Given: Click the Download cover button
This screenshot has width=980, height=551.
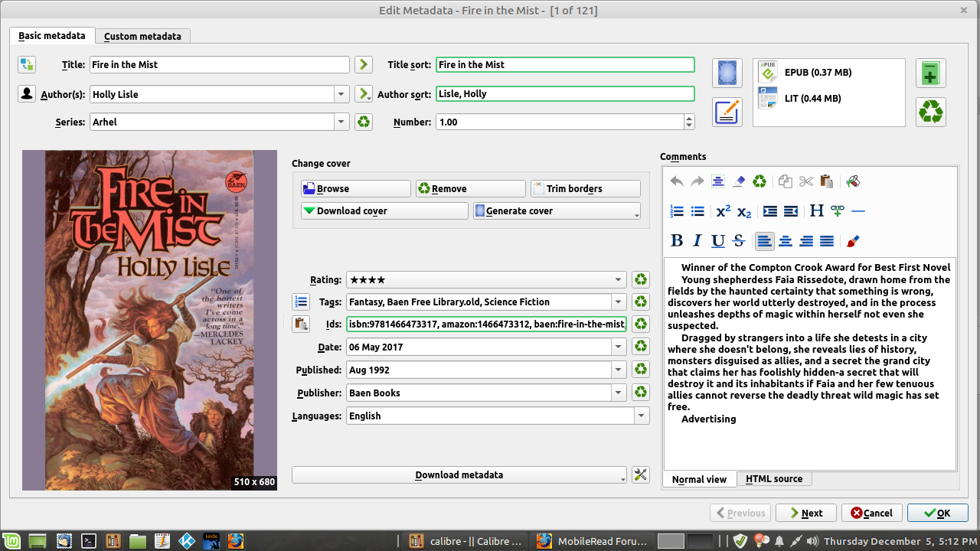Looking at the screenshot, I should (384, 211).
